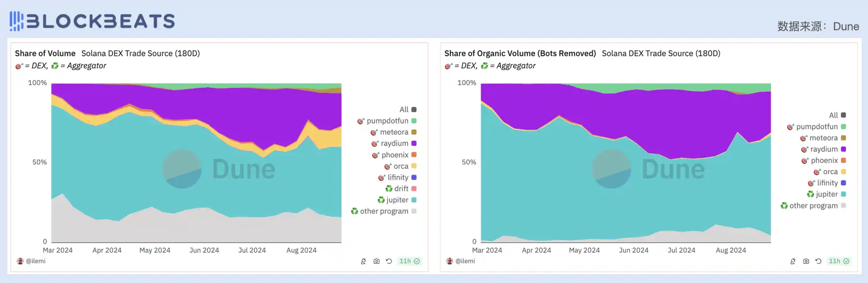Refresh the Organic Volume chart on the right
The image size is (868, 283).
point(818,262)
